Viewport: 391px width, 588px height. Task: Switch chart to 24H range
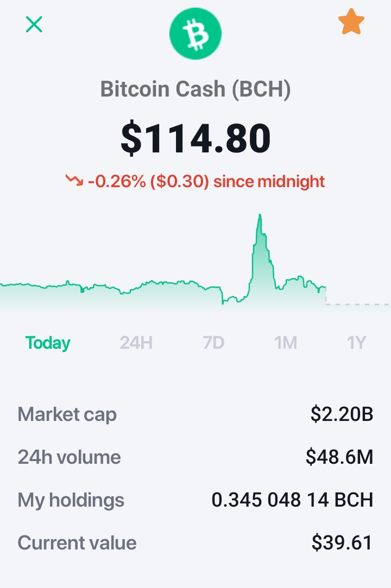click(x=136, y=343)
